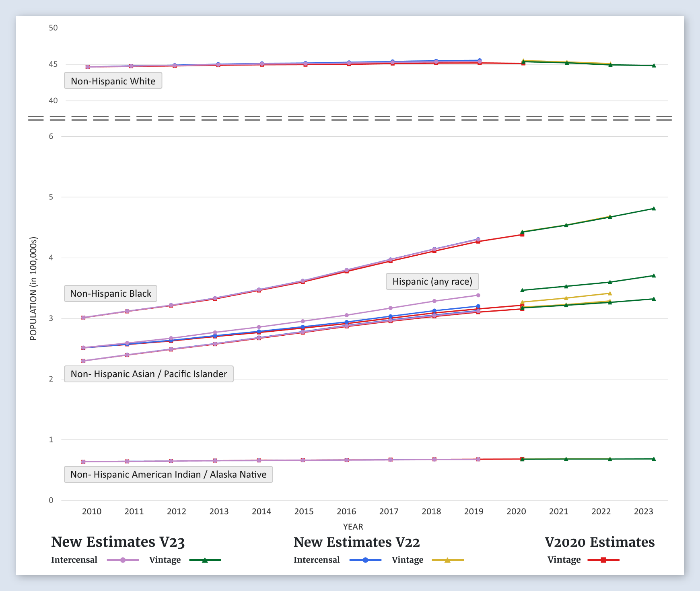Toggle the Vintage legend label under V2020 Estimates
Image resolution: width=700 pixels, height=591 pixels.
pos(564,560)
